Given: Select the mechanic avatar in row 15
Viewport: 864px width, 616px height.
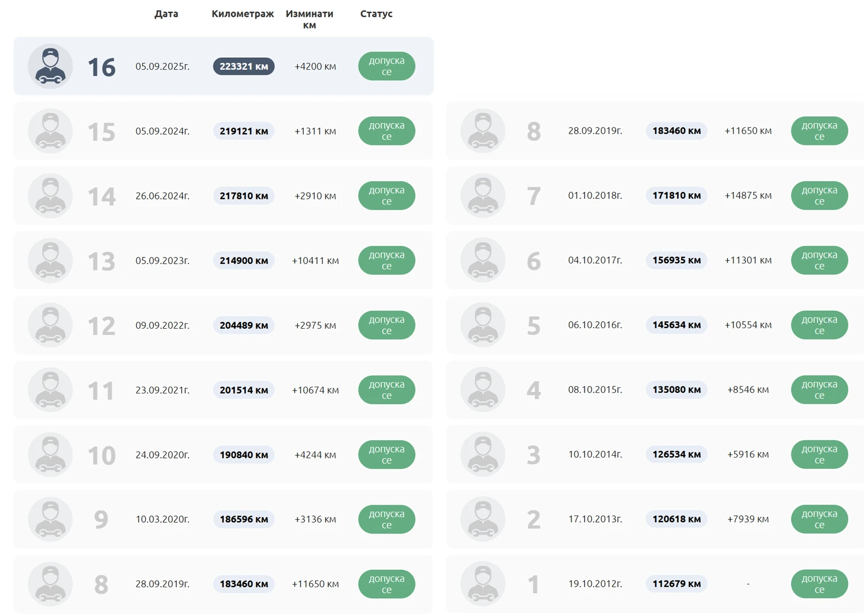Looking at the screenshot, I should tap(50, 131).
